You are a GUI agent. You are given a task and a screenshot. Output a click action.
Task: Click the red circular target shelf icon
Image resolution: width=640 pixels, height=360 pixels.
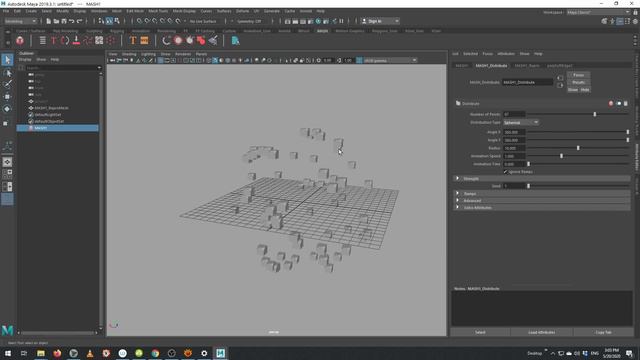click(x=178, y=40)
